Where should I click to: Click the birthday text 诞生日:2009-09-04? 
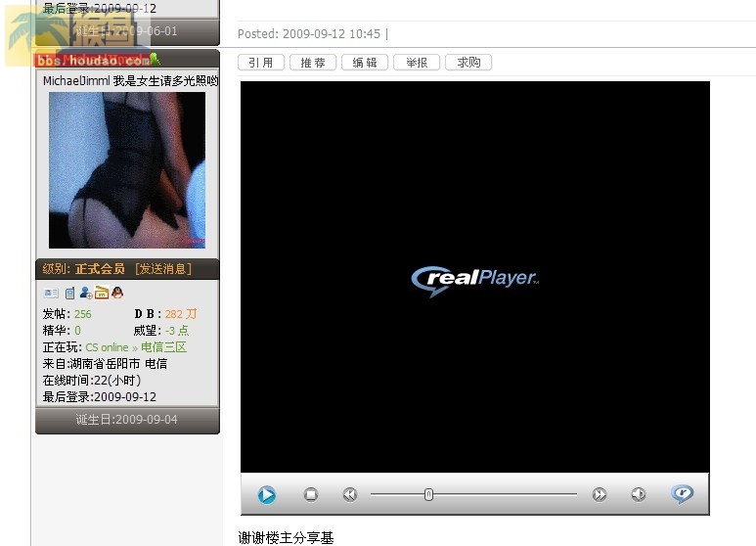[127, 420]
